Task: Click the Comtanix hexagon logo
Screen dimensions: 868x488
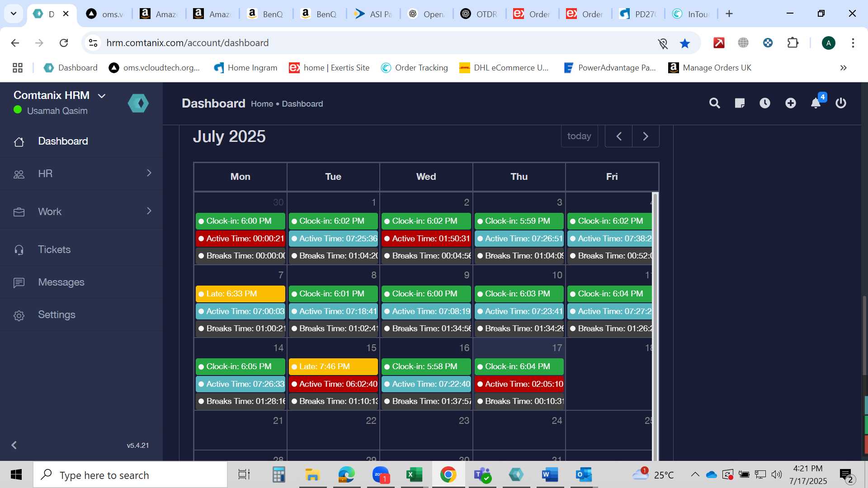Action: 138,103
